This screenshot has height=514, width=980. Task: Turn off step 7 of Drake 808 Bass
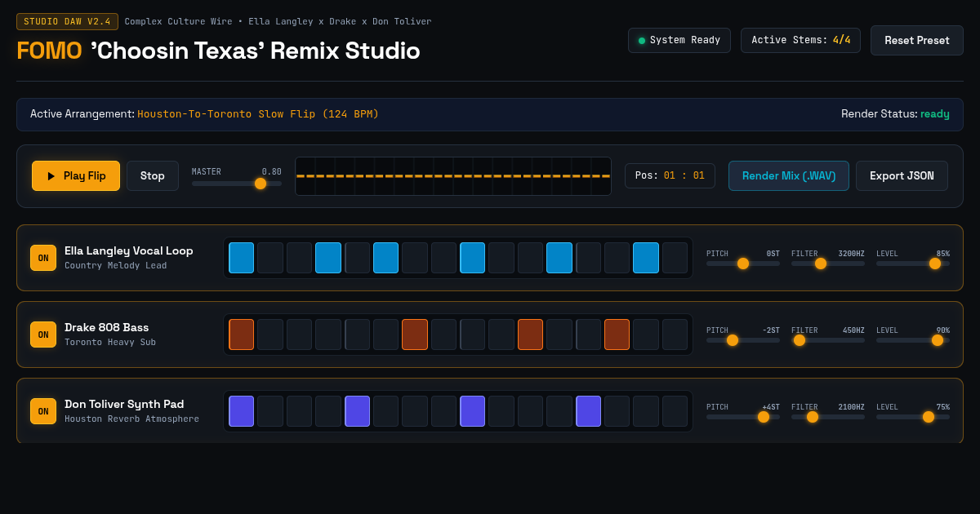point(415,335)
